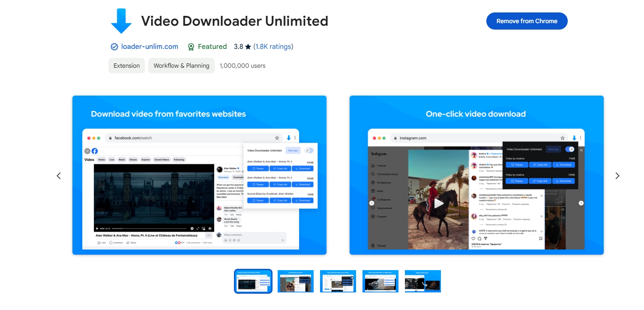Screen dimensions: 644x310
Task: Click the Remove from Chrome button
Action: pyautogui.click(x=527, y=21)
